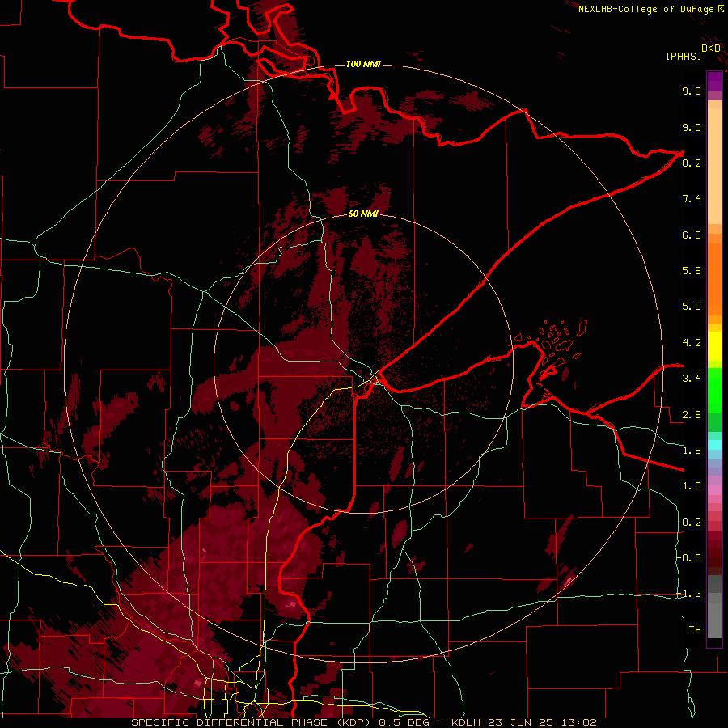Click the 100 NMI range ring label
The height and width of the screenshot is (728, 728).
(x=363, y=64)
